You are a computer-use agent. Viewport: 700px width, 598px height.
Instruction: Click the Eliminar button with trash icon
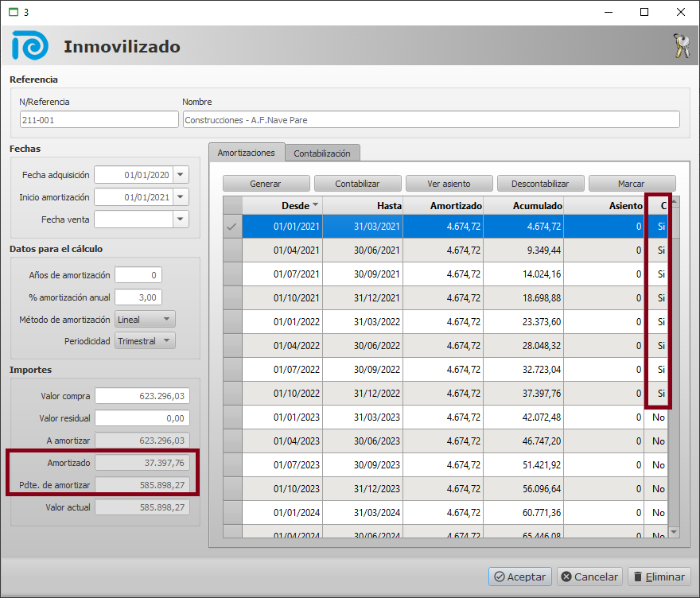[659, 577]
